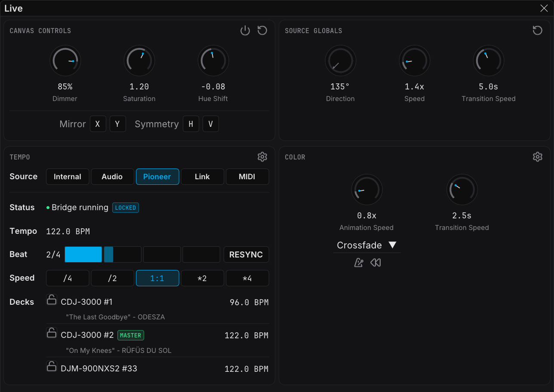Image resolution: width=554 pixels, height=392 pixels.
Task: Select Link tempo source
Action: tap(202, 177)
